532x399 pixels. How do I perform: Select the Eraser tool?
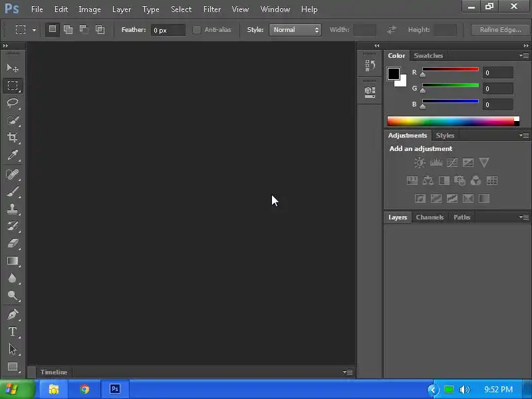pyautogui.click(x=13, y=243)
